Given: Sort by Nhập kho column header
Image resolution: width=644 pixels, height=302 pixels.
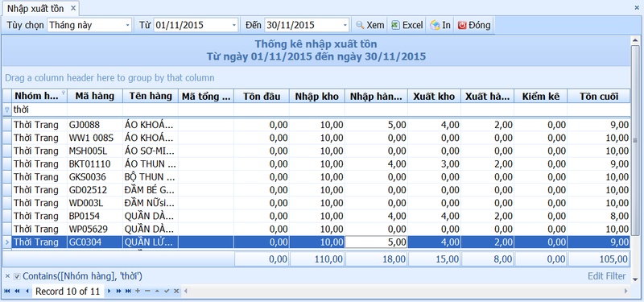Looking at the screenshot, I should (317, 96).
